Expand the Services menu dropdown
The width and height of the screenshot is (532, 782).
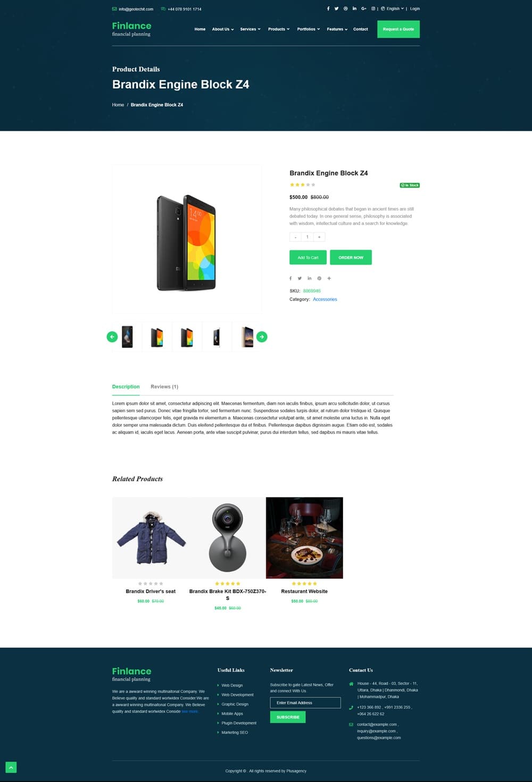point(251,29)
